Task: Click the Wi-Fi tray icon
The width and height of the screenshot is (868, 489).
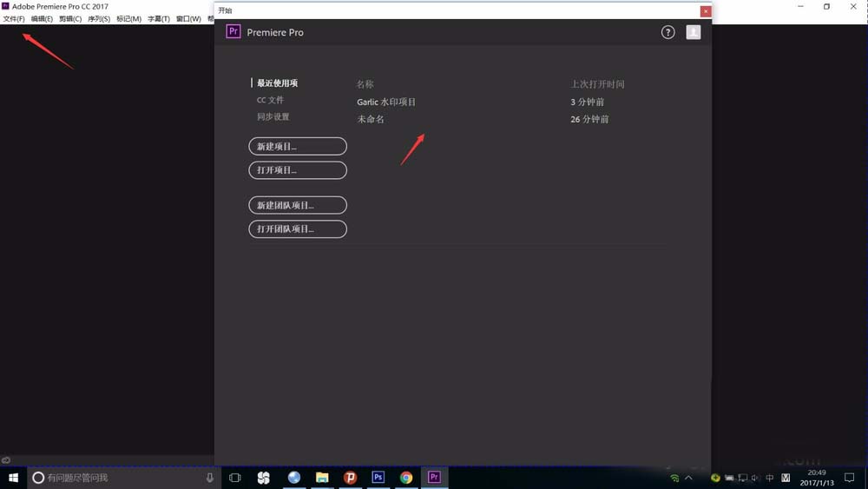Action: click(x=674, y=478)
